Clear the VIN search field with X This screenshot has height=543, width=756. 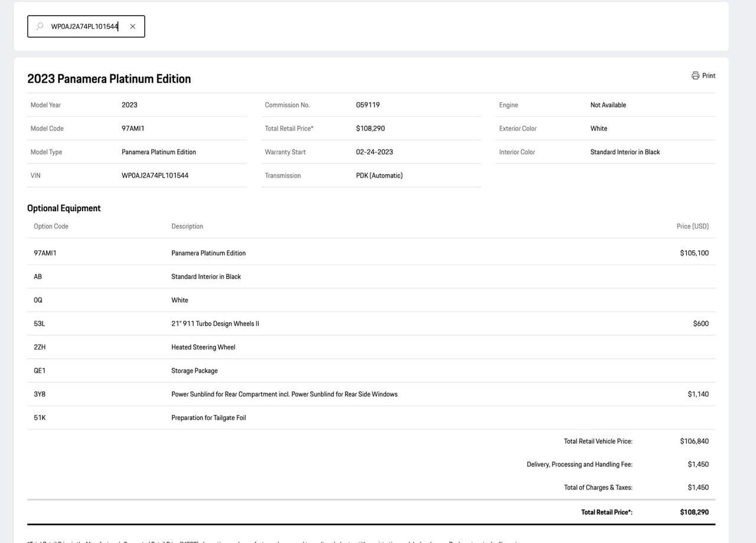pyautogui.click(x=133, y=27)
